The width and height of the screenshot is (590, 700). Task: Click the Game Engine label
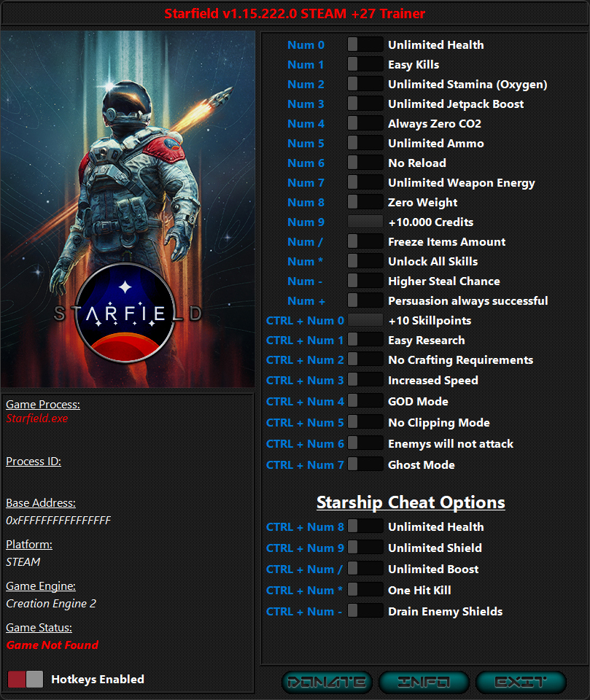41,586
